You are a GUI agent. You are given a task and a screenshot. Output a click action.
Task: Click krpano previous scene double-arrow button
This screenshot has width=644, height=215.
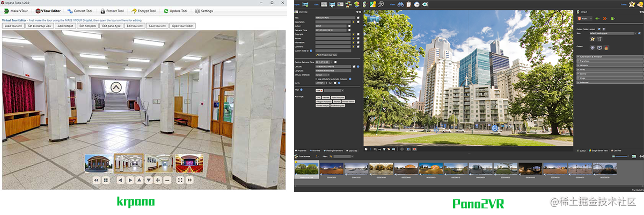(97, 180)
